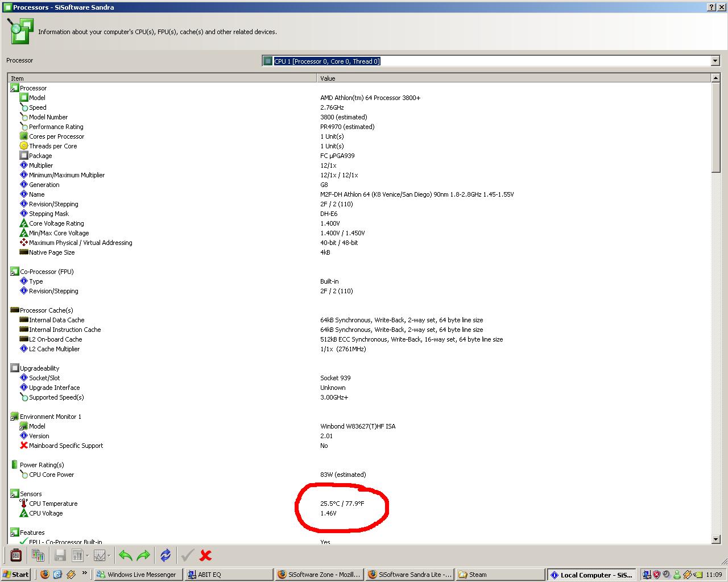This screenshot has width=728, height=582.
Task: Click the bar chart report icon
Action: click(x=77, y=555)
